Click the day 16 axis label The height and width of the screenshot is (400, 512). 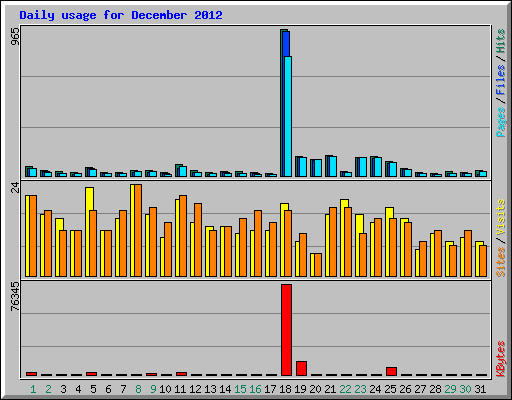coord(255,389)
